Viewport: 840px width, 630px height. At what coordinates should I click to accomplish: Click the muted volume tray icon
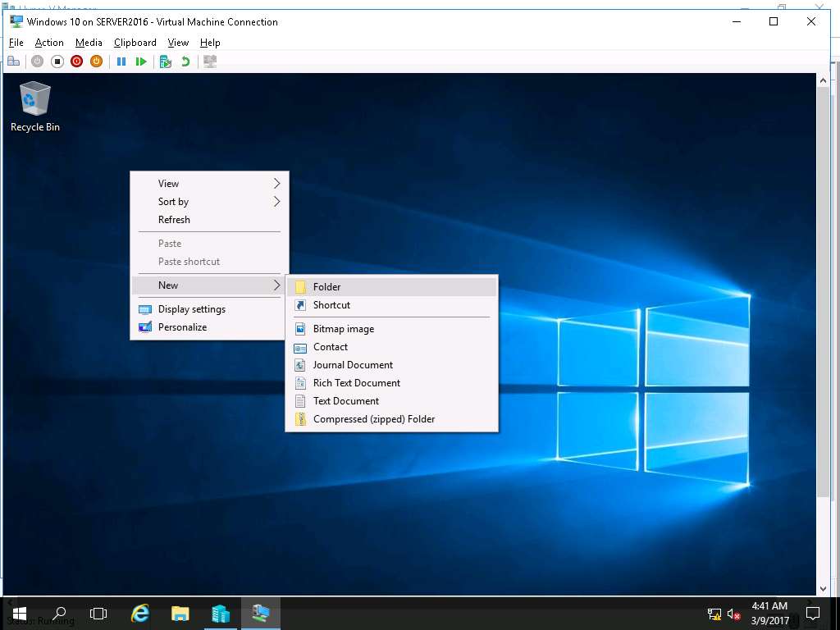[733, 614]
